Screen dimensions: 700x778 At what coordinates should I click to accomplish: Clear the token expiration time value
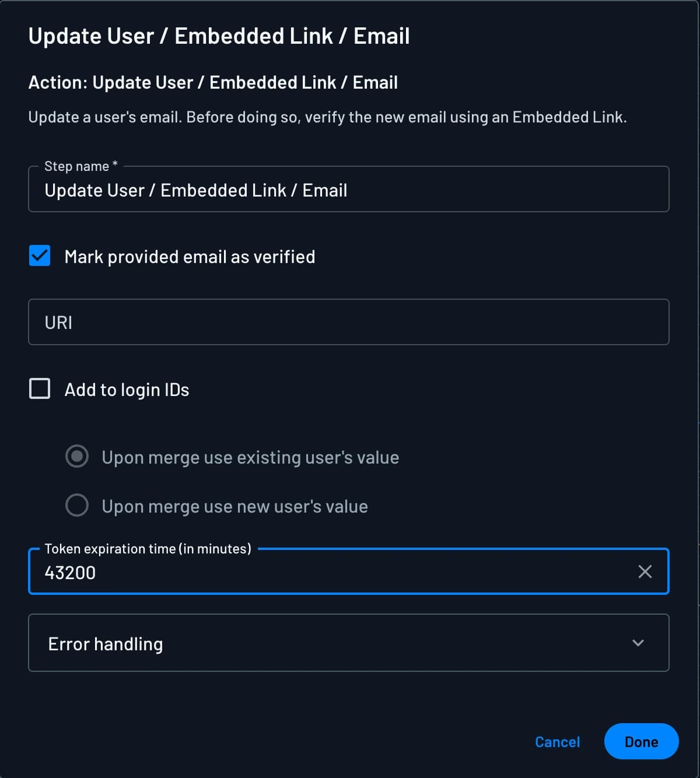(x=645, y=572)
